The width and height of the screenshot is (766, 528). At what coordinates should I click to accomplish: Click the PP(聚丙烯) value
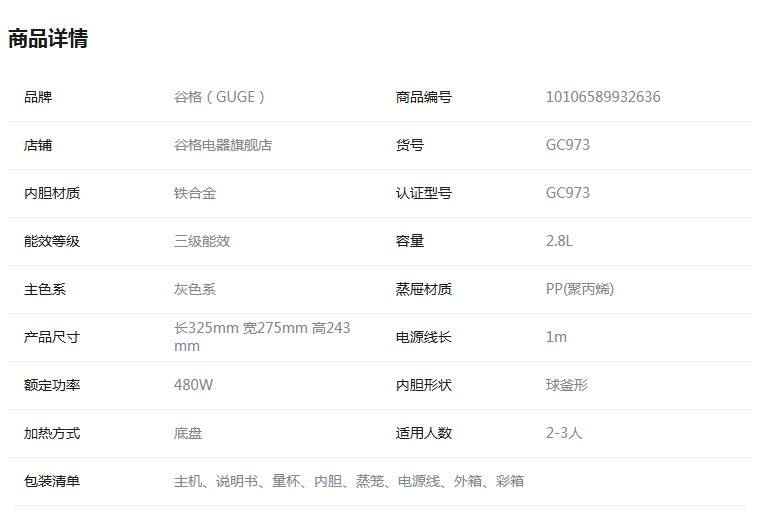pyautogui.click(x=580, y=289)
